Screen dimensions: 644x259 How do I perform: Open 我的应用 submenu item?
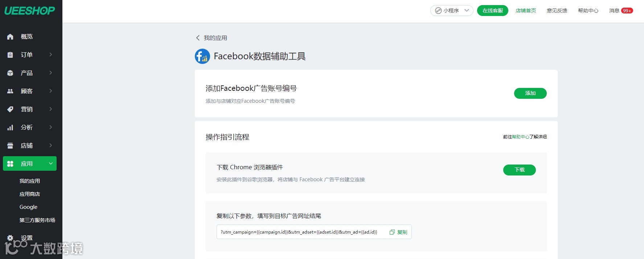pyautogui.click(x=30, y=181)
